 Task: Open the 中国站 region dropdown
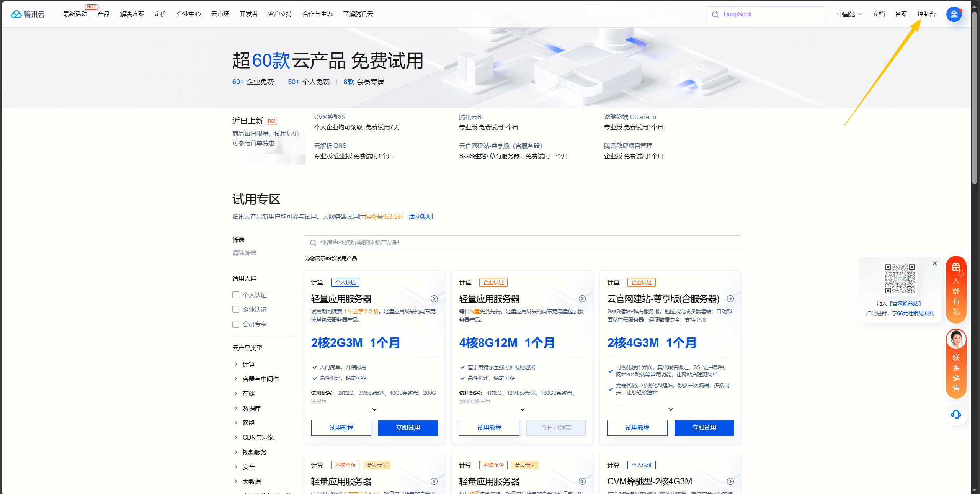849,14
